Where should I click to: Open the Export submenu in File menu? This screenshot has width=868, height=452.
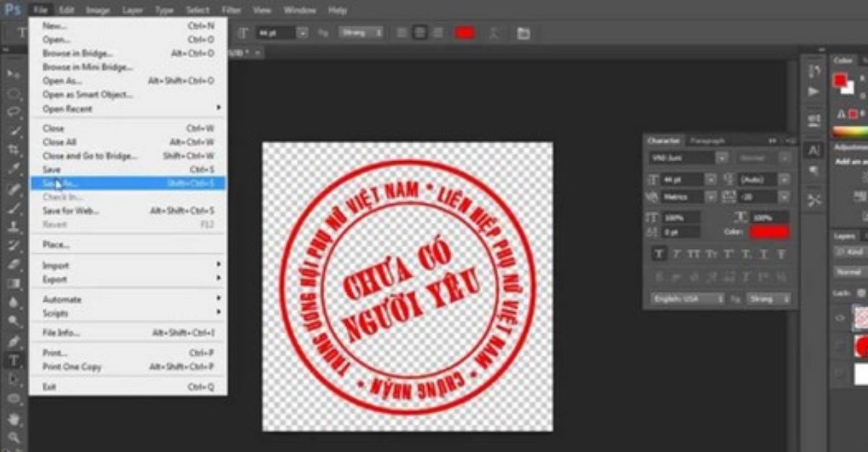click(128, 279)
